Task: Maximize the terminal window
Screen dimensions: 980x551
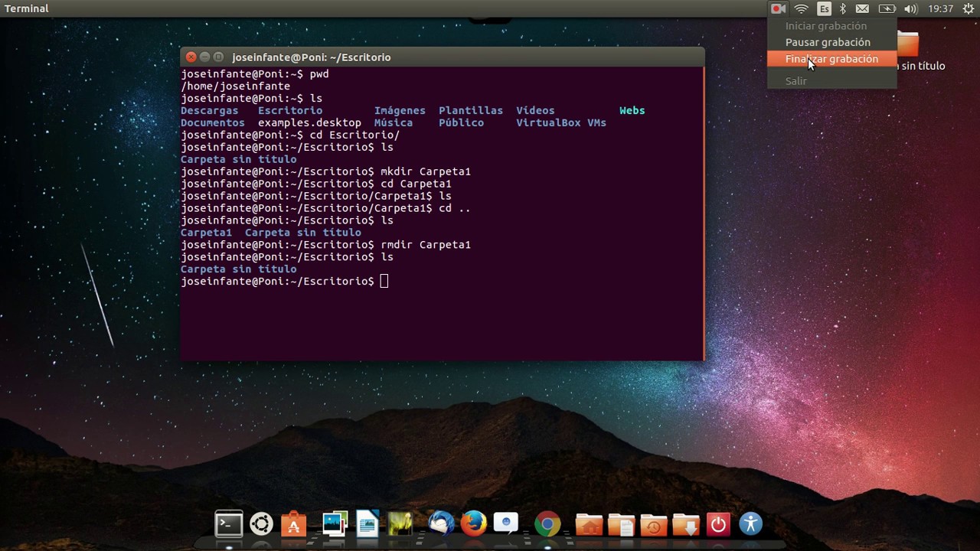Action: [218, 57]
